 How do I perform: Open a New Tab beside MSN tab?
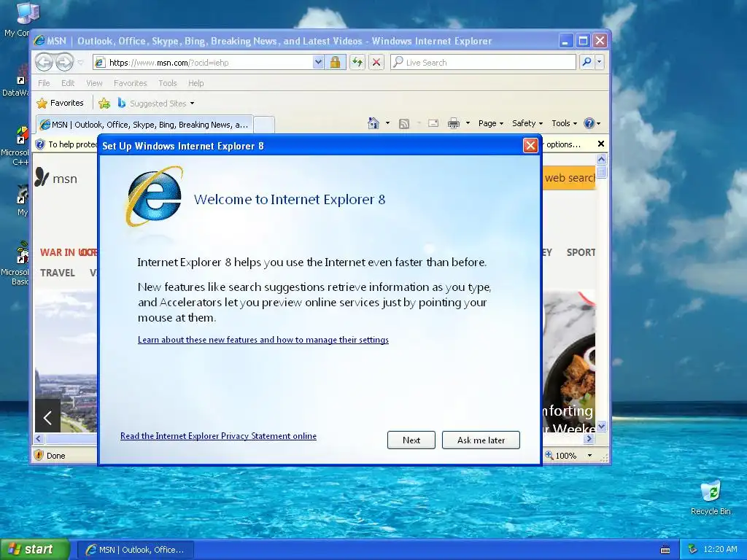click(264, 125)
